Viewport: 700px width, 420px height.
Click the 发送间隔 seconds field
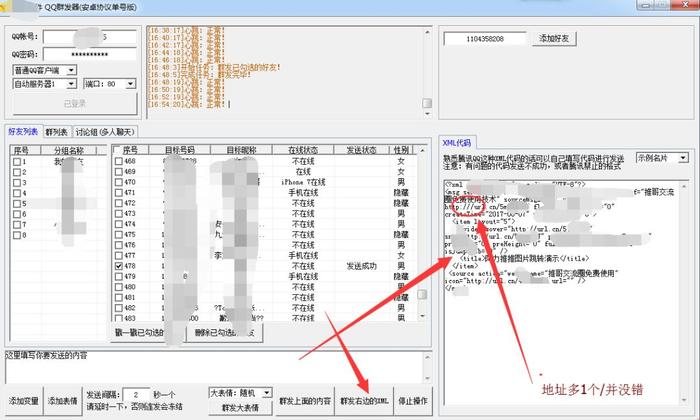coord(136,395)
